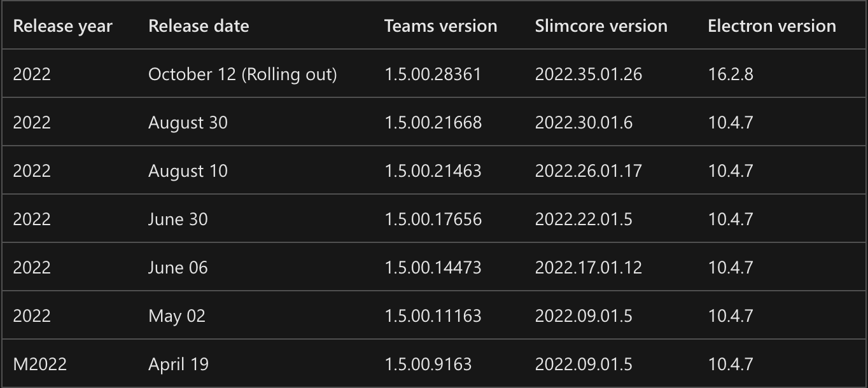Image resolution: width=868 pixels, height=388 pixels.
Task: Click Slimcore version 2022.17.01.12
Action: click(x=589, y=268)
